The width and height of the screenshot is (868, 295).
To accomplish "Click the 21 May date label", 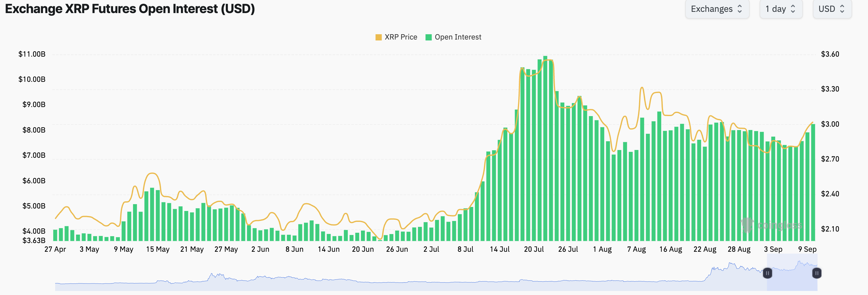I will click(x=192, y=250).
